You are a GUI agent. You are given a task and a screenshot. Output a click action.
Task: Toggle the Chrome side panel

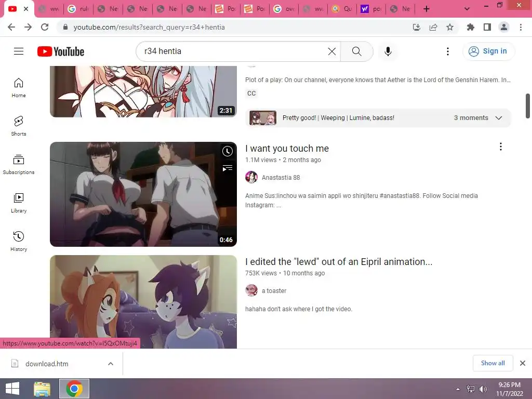click(x=487, y=27)
